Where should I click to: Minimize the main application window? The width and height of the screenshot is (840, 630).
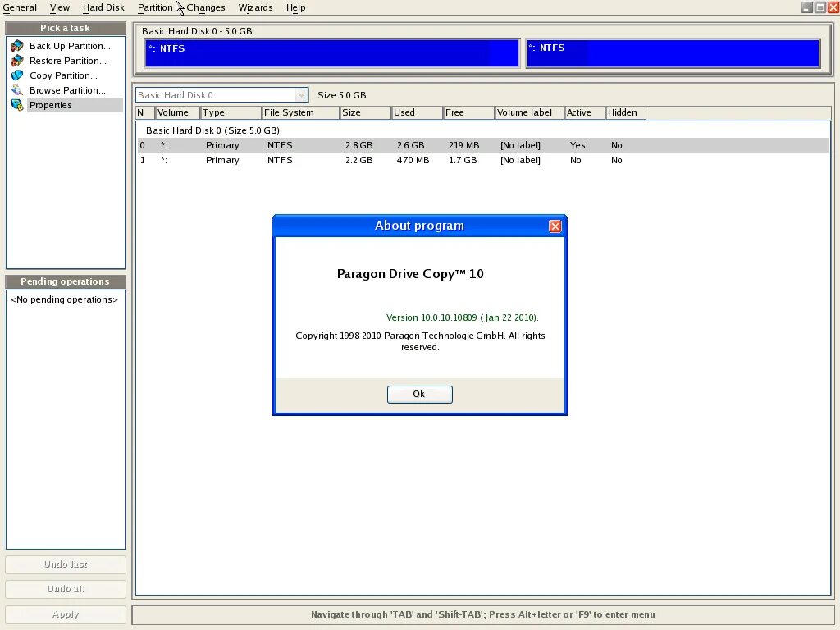[x=807, y=7]
